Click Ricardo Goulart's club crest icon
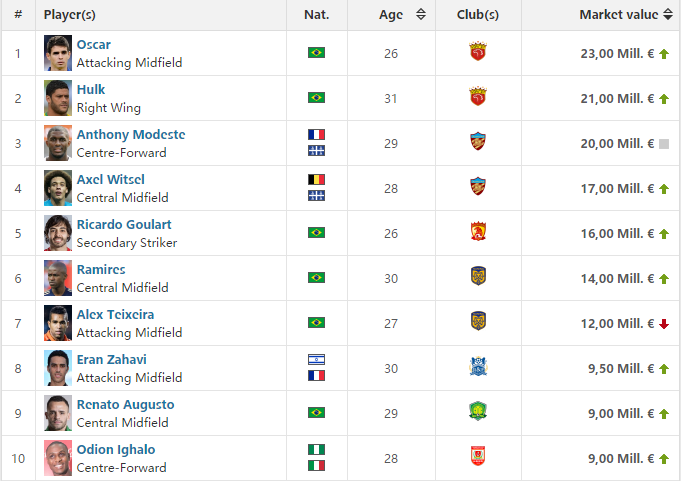Image resolution: width=681 pixels, height=481 pixels. pyautogui.click(x=478, y=232)
